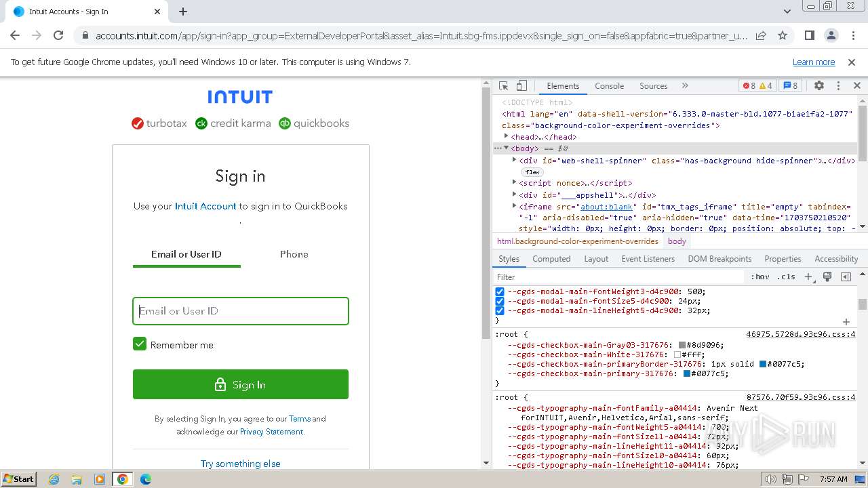The width and height of the screenshot is (868, 488).
Task: Open the Privacy Statement link
Action: (x=271, y=432)
